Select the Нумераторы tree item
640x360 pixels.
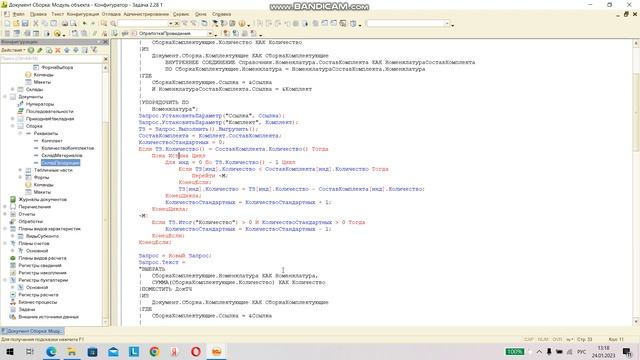coord(40,104)
